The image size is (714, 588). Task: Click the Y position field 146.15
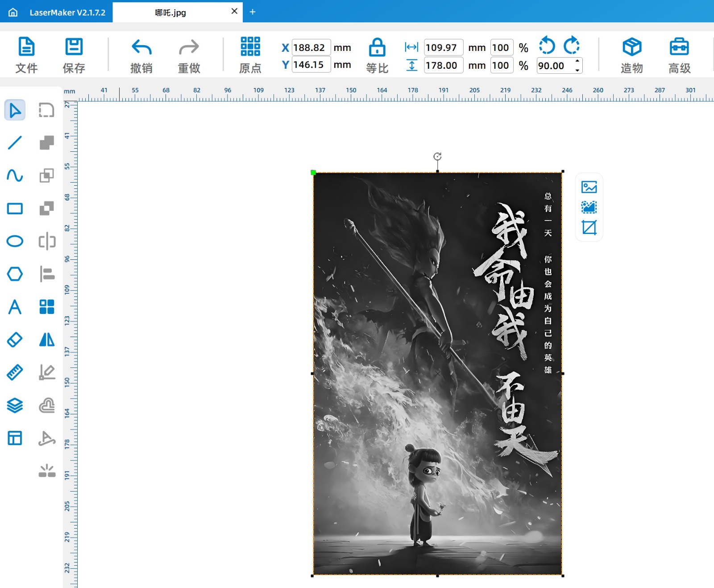pos(311,65)
